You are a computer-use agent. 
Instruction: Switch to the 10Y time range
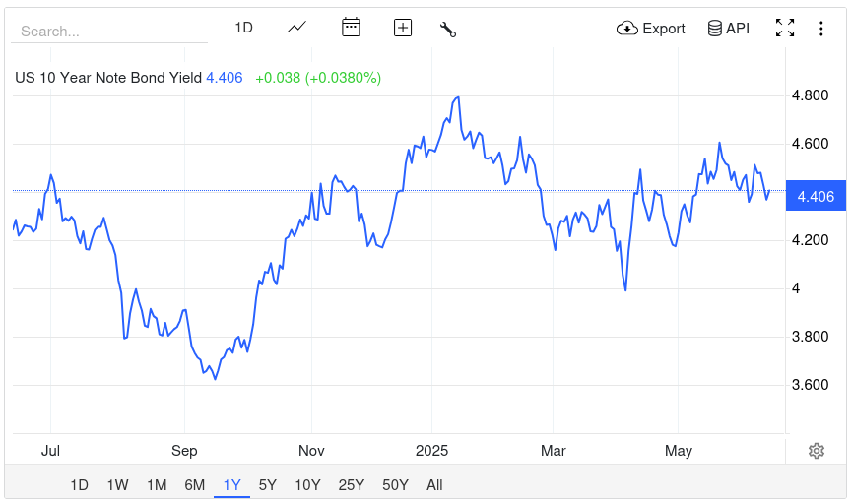coord(307,484)
